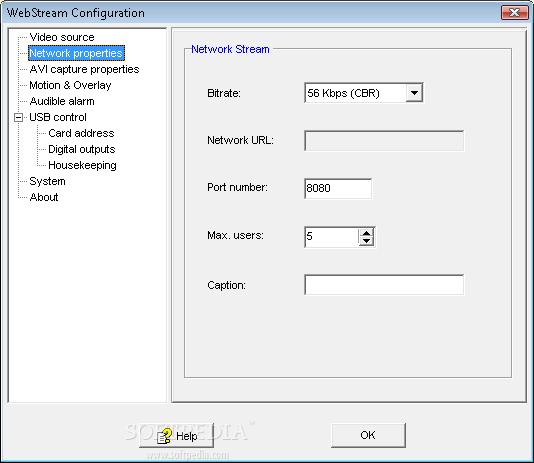534x463 pixels.
Task: Select the USB control node
Action: 58,117
